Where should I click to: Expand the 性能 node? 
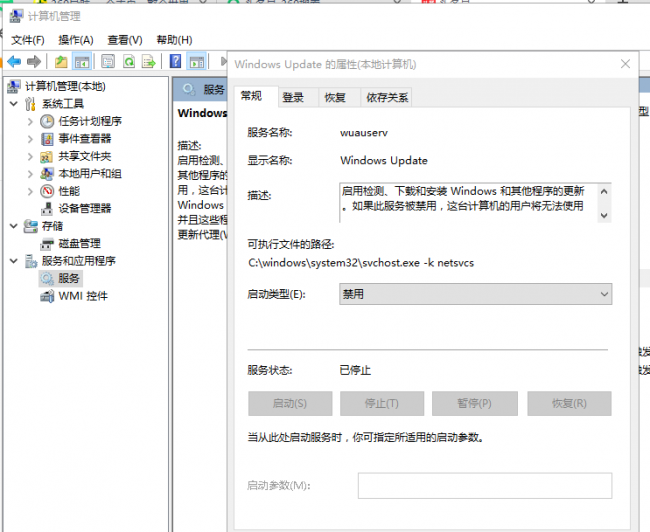click(30, 191)
